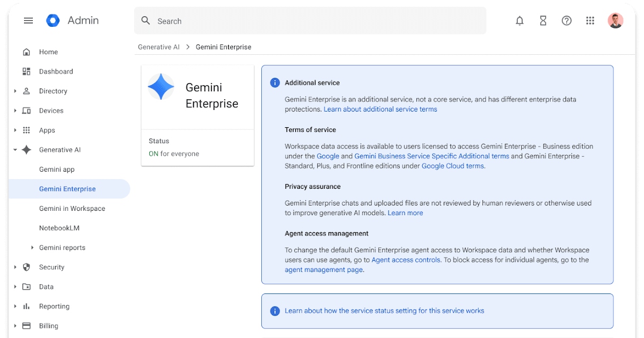The height and width of the screenshot is (338, 644).
Task: Open the Agent access controls link
Action: [406, 260]
